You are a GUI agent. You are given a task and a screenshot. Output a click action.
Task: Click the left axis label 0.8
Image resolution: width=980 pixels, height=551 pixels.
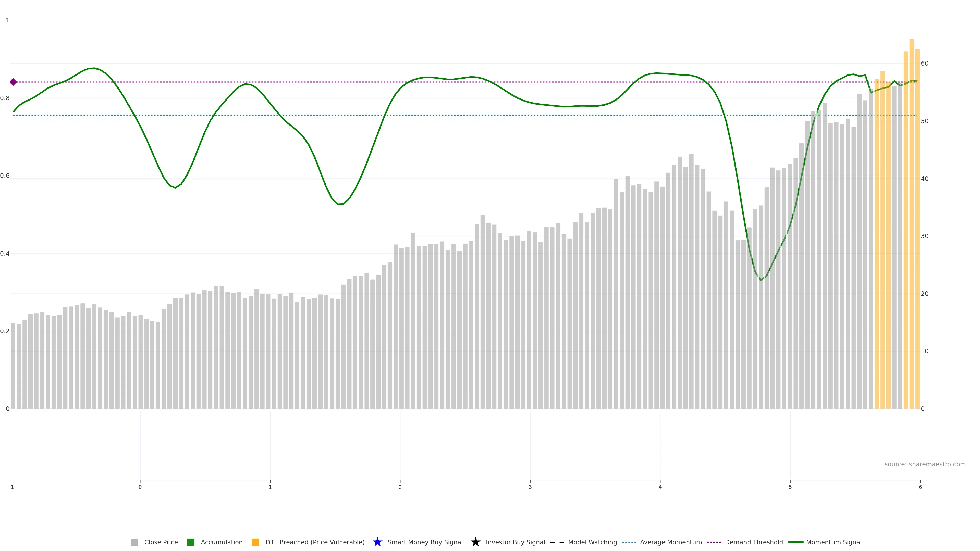pyautogui.click(x=5, y=98)
